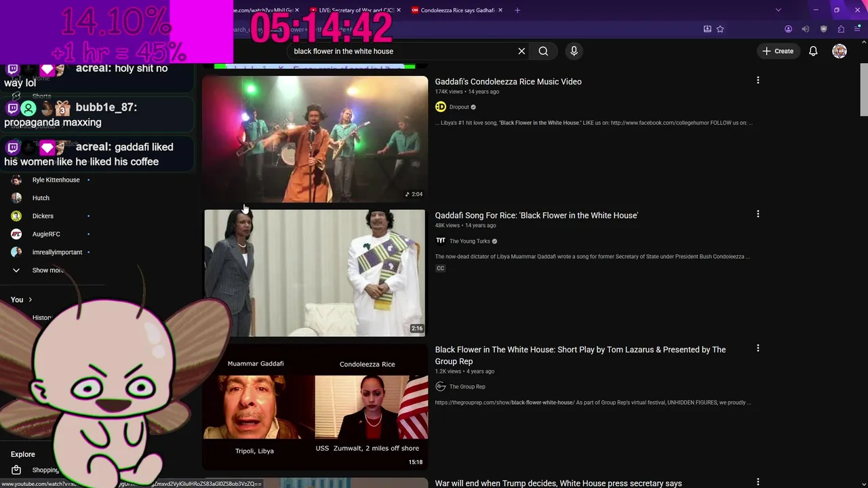Play the Gaddafi music video thumbnail
The height and width of the screenshot is (488, 868).
(315, 138)
